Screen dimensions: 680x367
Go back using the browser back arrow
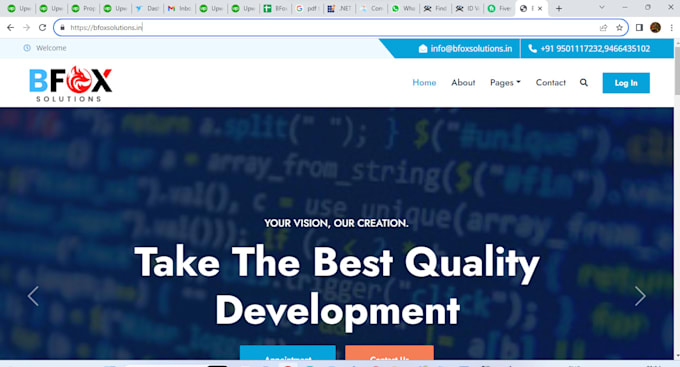[10, 27]
